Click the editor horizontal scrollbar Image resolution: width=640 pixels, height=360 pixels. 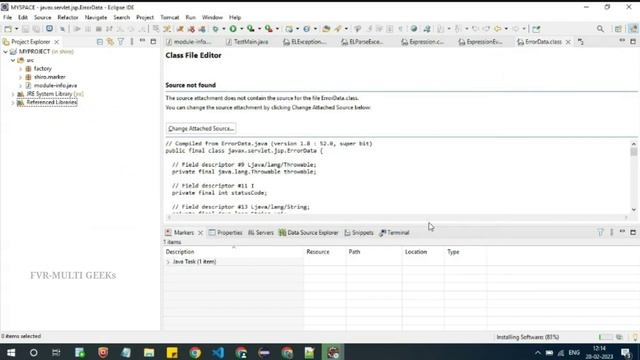[398, 218]
